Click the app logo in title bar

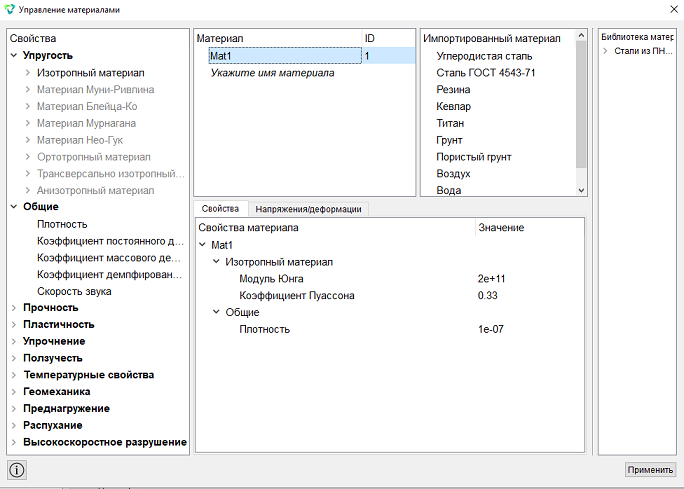9,9
